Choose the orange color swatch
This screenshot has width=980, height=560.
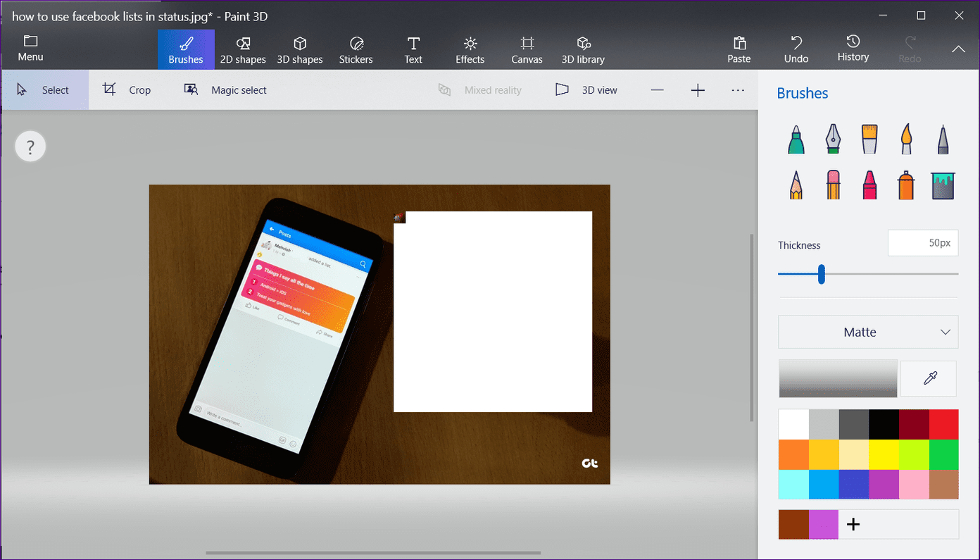point(793,454)
